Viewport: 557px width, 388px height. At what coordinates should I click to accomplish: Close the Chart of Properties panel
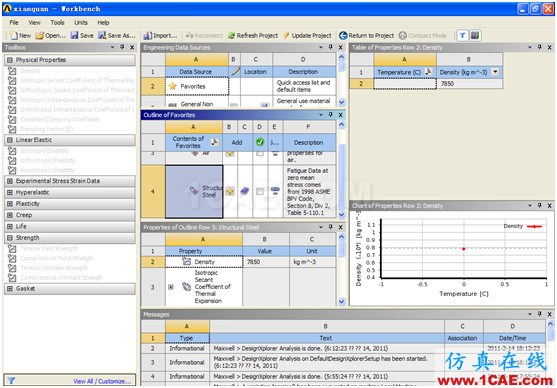point(549,205)
